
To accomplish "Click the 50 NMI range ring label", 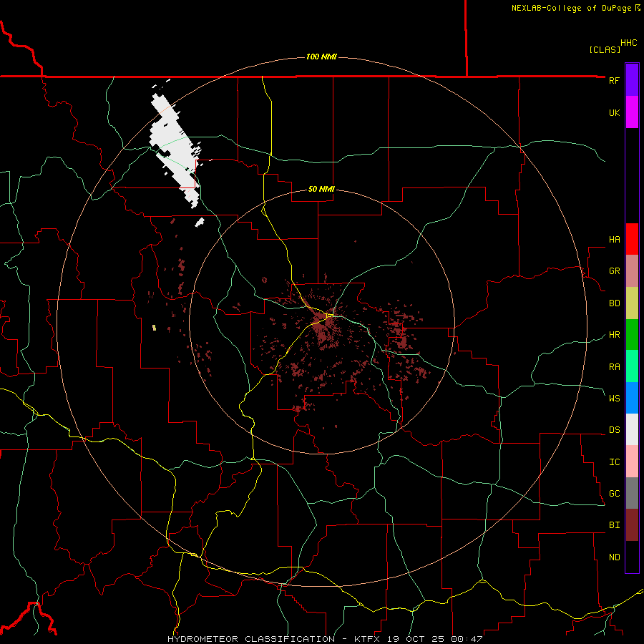I will [321, 189].
